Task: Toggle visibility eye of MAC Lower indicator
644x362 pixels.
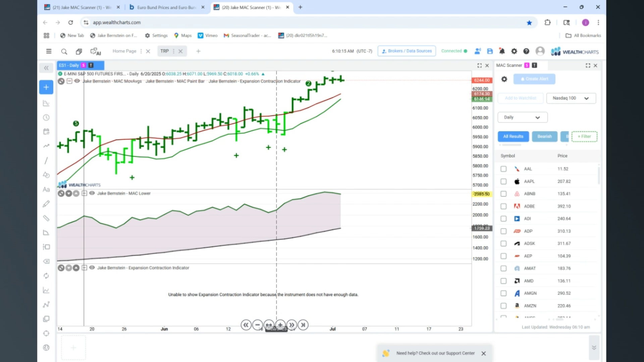Action: 92,193
